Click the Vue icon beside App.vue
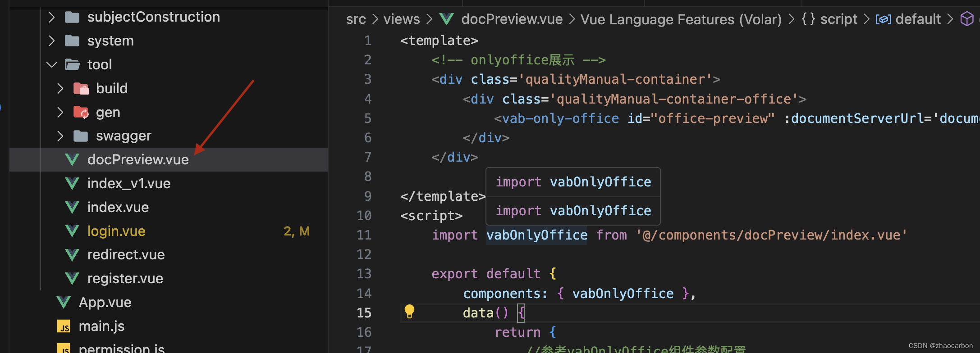Image resolution: width=980 pixels, height=353 pixels. coord(64,303)
